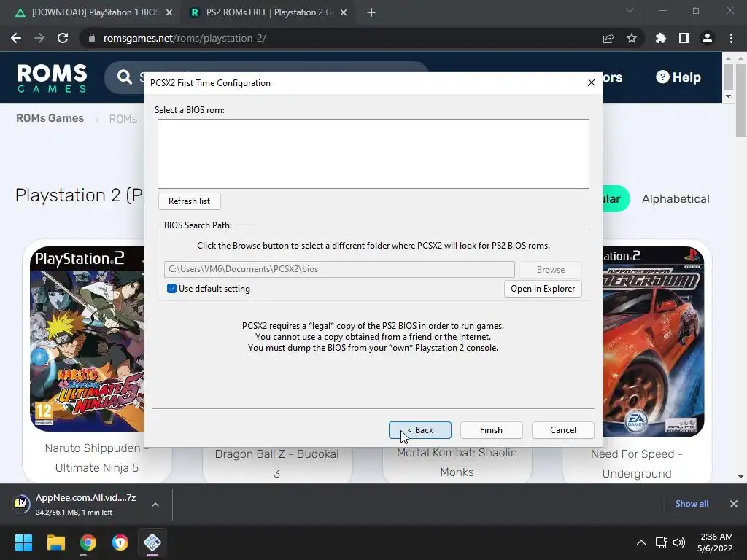Click the ROMS GAMES site logo
Screen dimensions: 747x560
(52, 77)
